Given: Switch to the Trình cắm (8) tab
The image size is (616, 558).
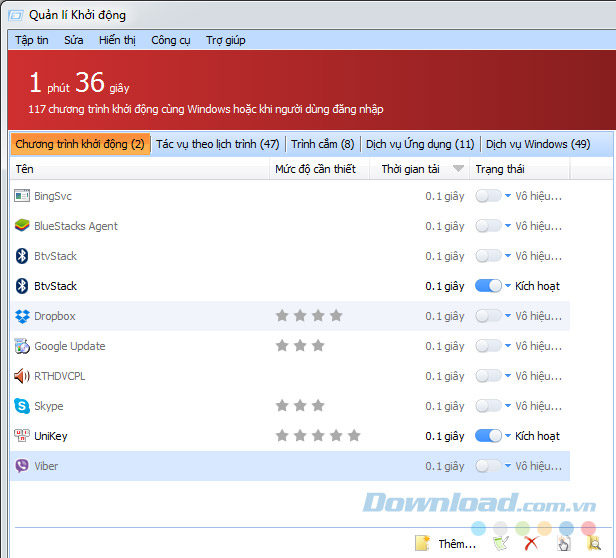Looking at the screenshot, I should tap(322, 144).
